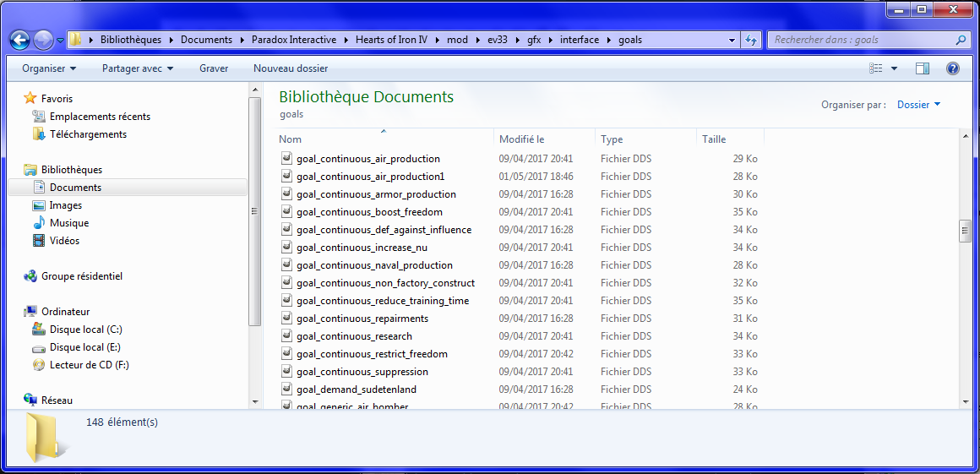
Task: Open the view options dropdown arrow
Action: [x=895, y=68]
